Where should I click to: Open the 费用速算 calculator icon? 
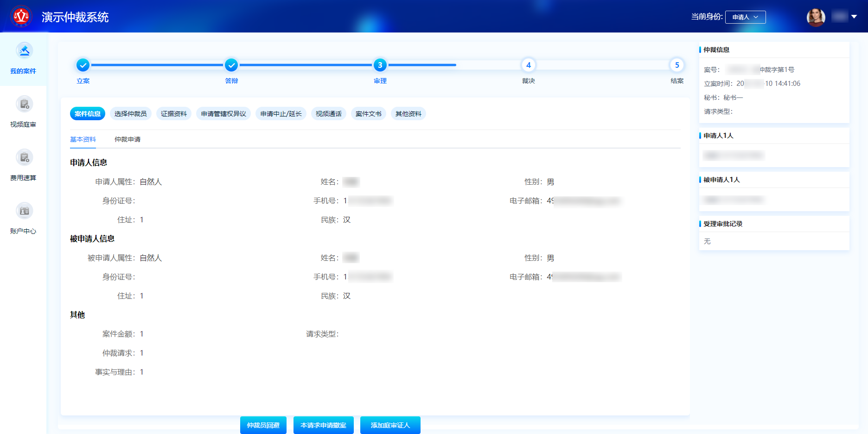(24, 157)
